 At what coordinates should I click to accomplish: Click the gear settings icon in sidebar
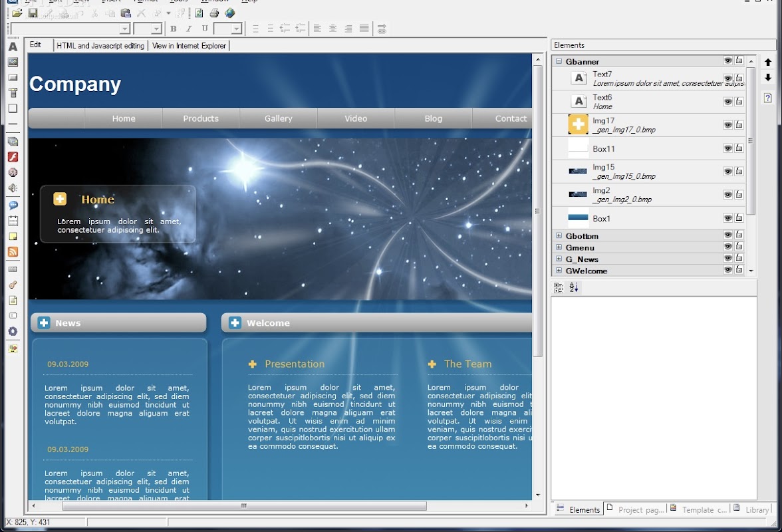tap(13, 332)
